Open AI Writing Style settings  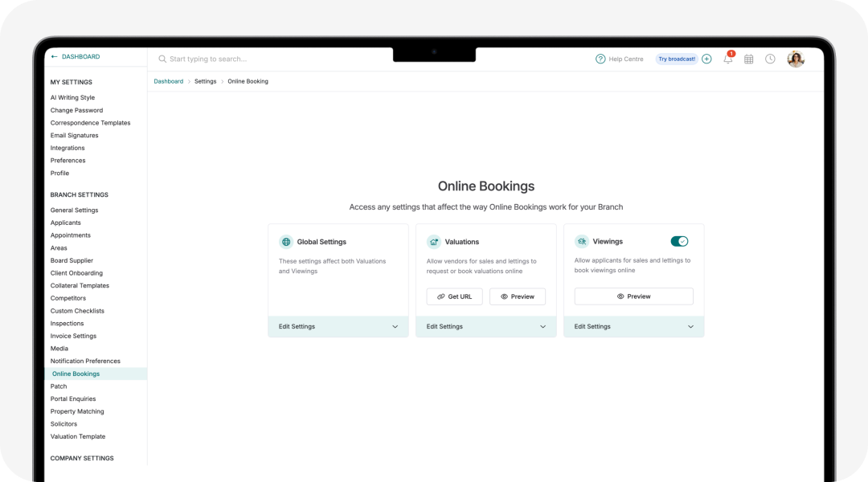pos(72,97)
